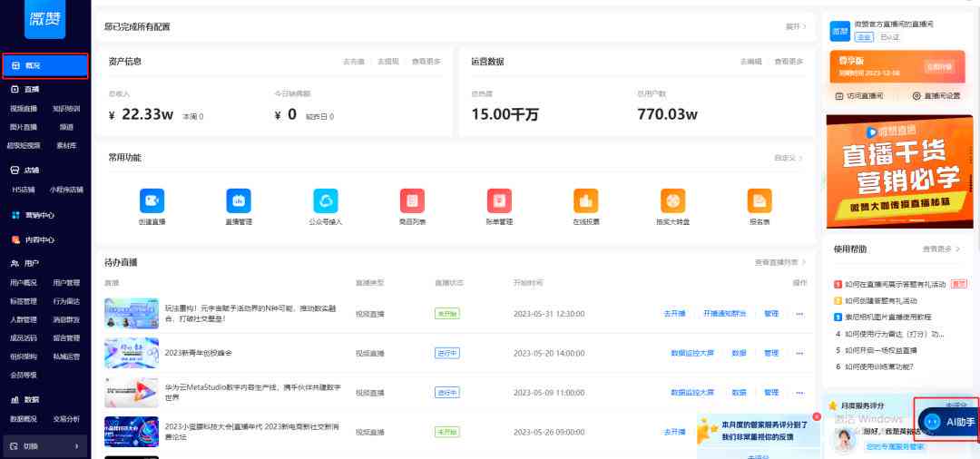Open 内容中心 in sidebar

34,239
